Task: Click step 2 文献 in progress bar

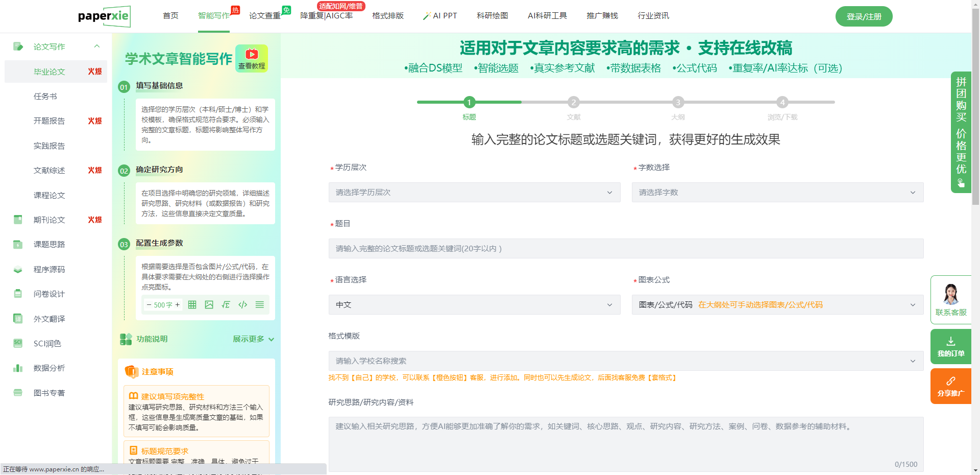Action: coord(574,103)
